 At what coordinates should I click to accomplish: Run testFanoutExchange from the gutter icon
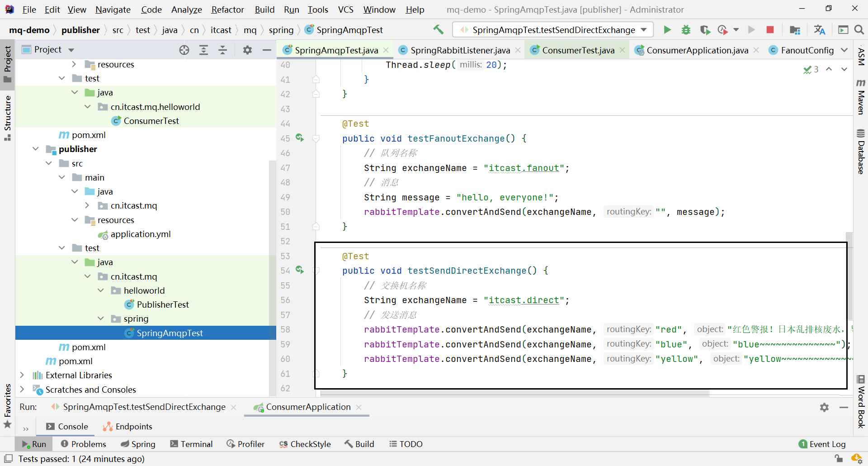[x=299, y=138]
